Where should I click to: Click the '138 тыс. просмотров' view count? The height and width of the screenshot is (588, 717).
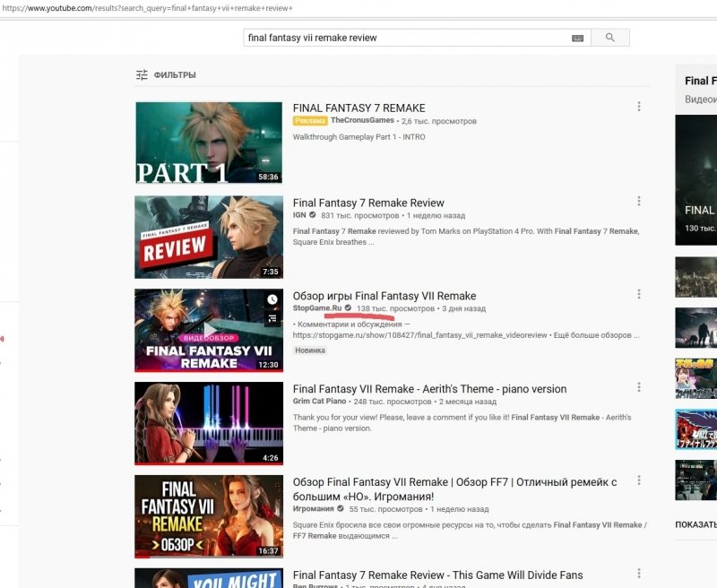[395, 308]
